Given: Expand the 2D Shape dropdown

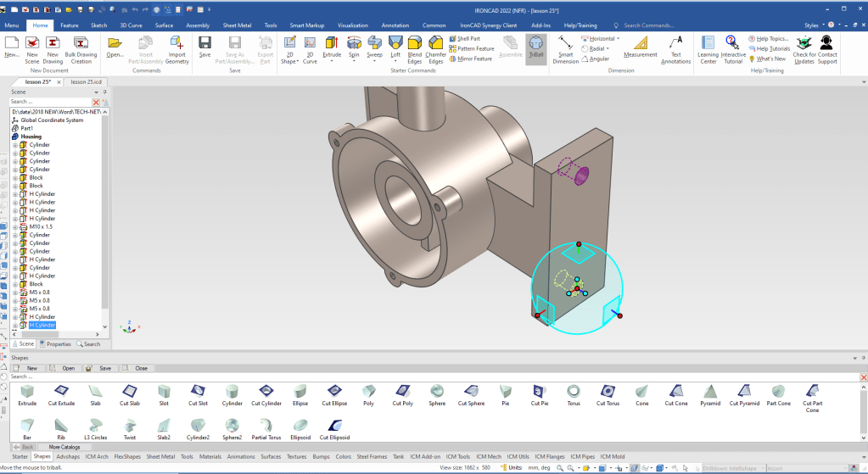Looking at the screenshot, I should pyautogui.click(x=290, y=61).
